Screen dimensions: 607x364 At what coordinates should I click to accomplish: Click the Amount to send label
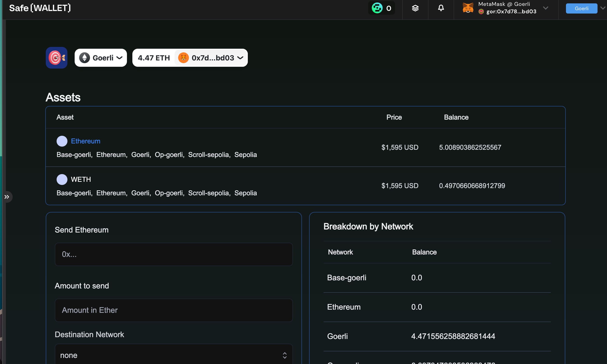click(82, 286)
